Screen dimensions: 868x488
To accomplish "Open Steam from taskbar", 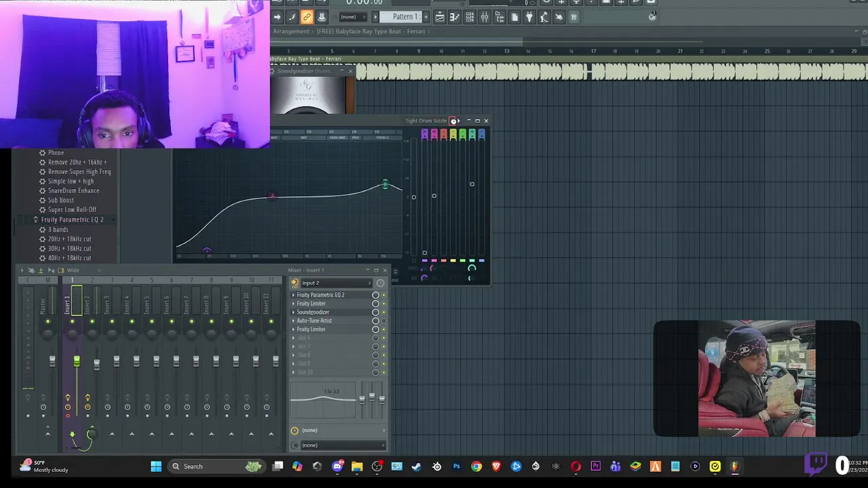I will point(416,466).
